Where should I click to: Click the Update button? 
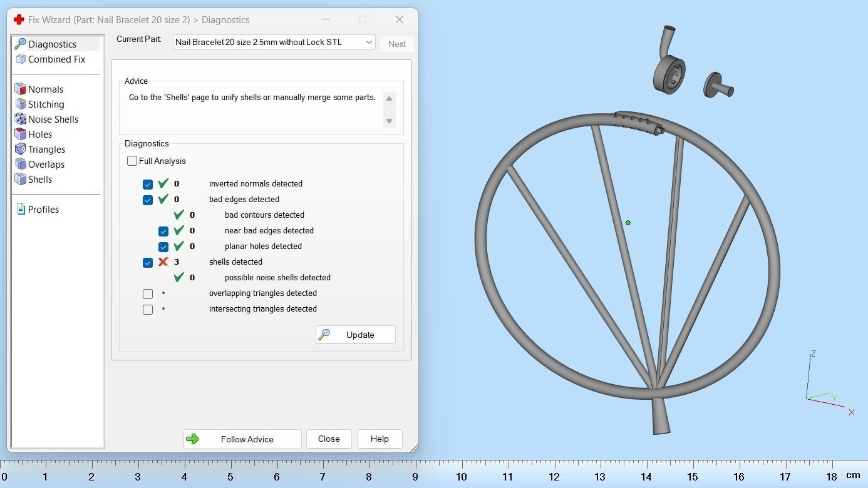point(355,335)
